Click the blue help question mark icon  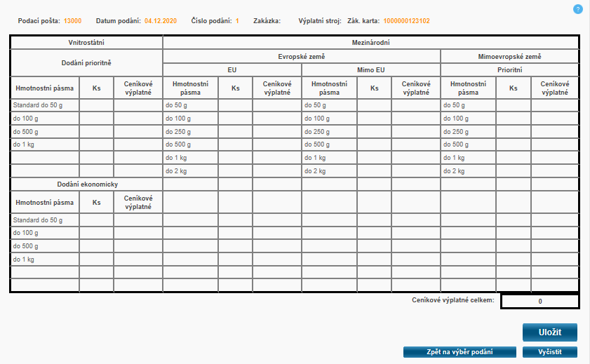[578, 9]
